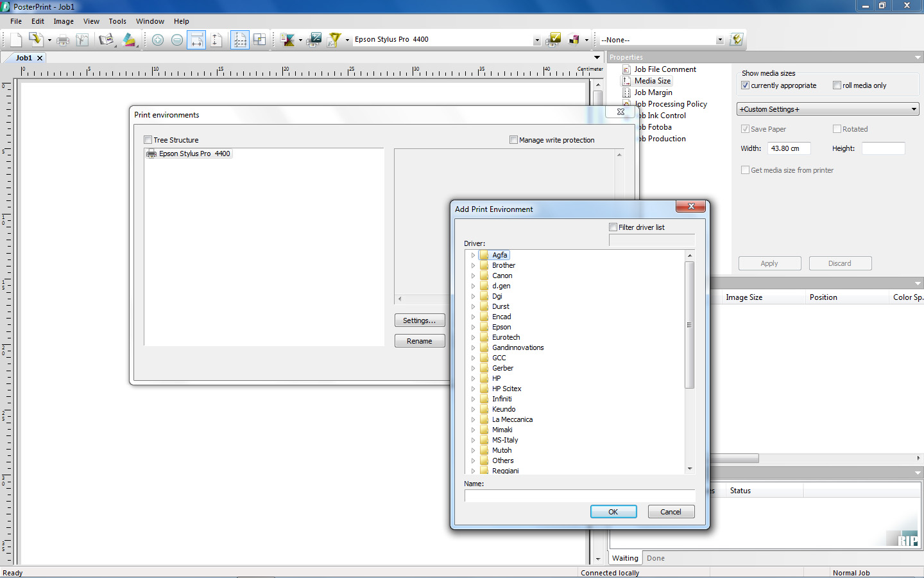Open the --None-- preset dropdown
924x578 pixels.
[x=719, y=40]
